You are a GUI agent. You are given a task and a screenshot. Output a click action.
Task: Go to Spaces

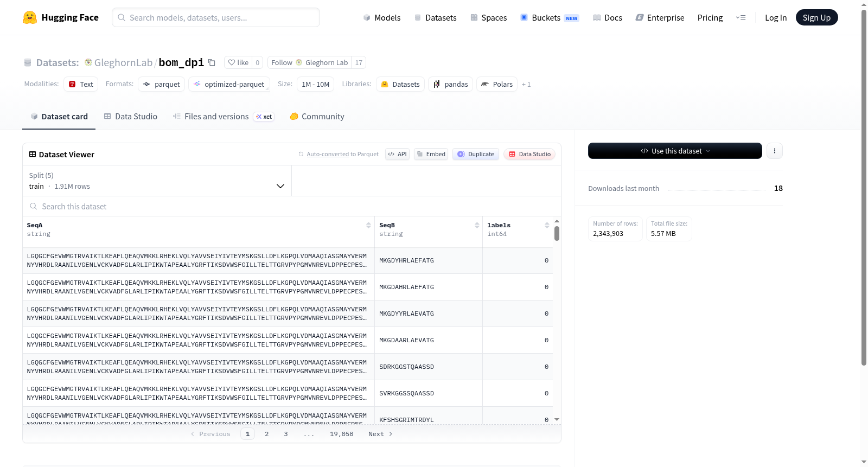tap(489, 17)
